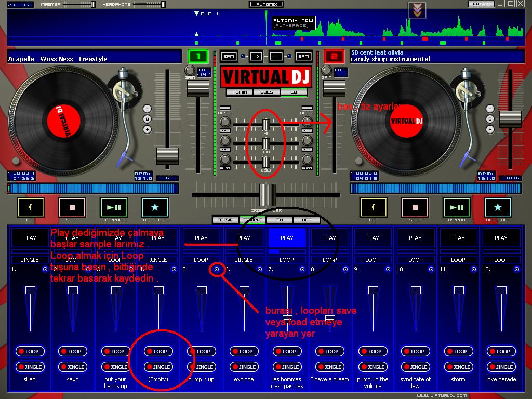This screenshot has width=532, height=399.
Task: Open options circle for sample slot 8
Action: click(345, 269)
